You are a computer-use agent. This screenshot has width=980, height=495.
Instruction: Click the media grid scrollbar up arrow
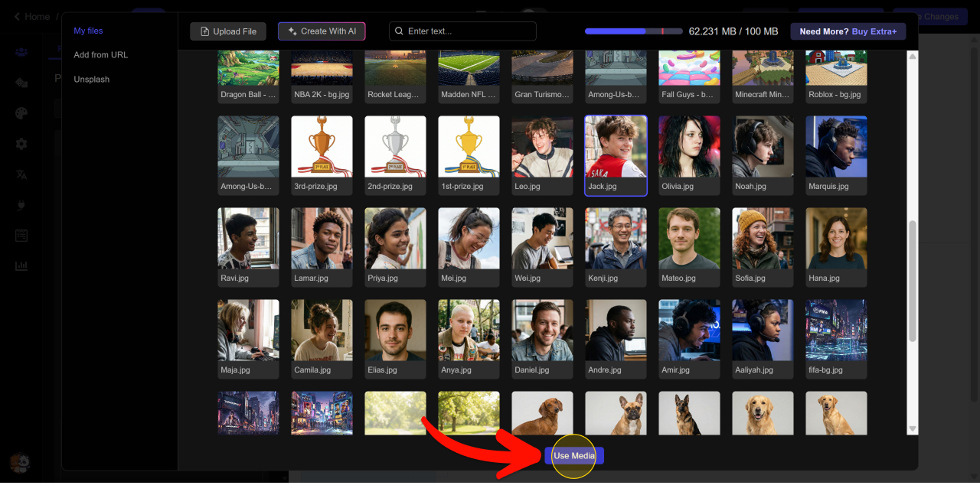[x=912, y=57]
